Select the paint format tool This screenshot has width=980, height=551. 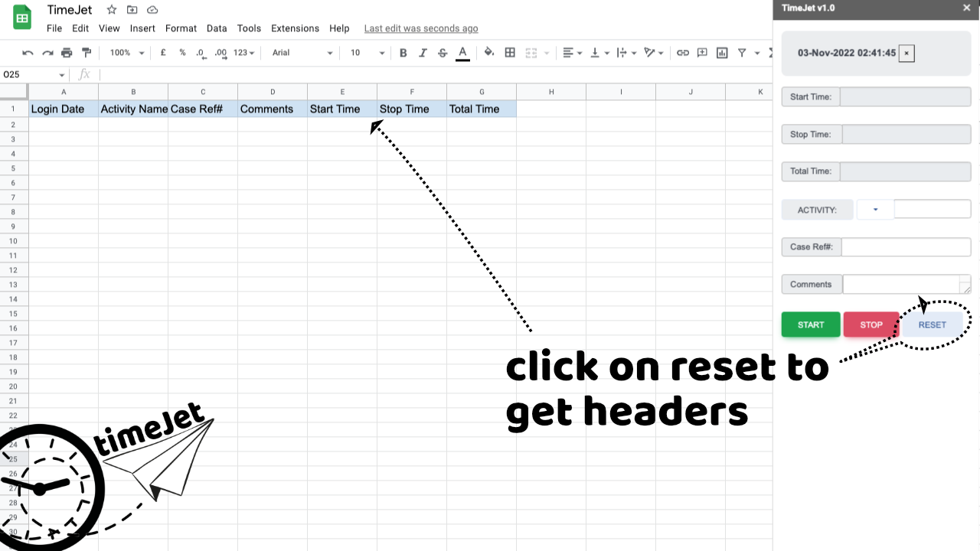tap(86, 53)
